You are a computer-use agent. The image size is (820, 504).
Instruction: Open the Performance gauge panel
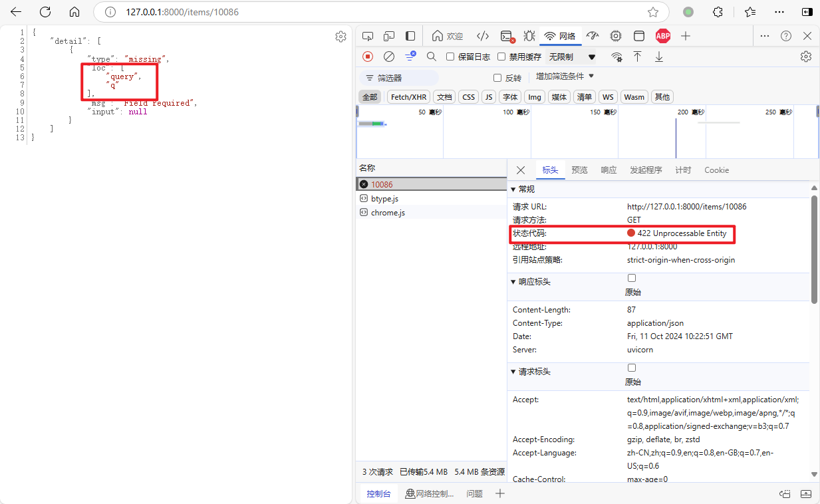(x=593, y=36)
